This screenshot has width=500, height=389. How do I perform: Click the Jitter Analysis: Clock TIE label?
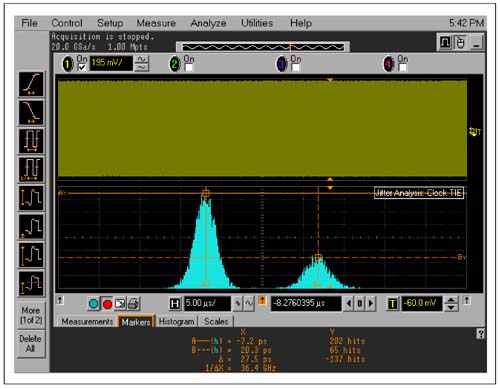tap(419, 193)
